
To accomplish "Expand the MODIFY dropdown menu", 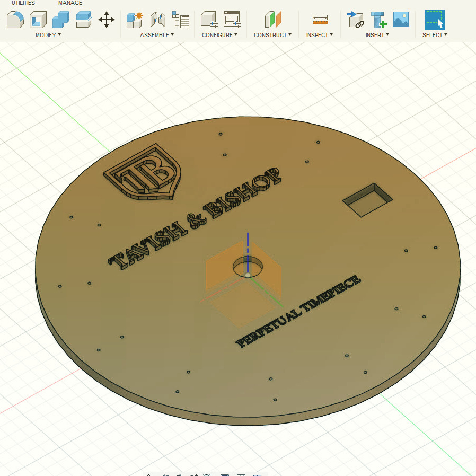I will (x=48, y=35).
